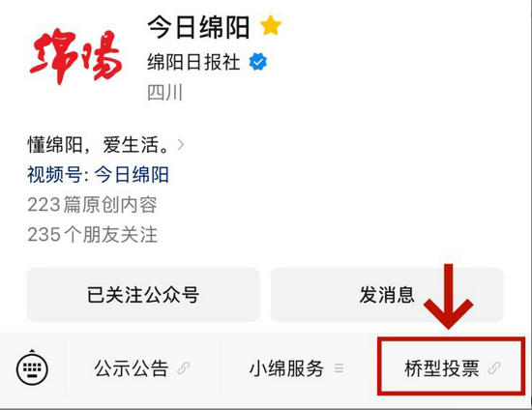Viewport: 532px width, 410px height.
Task: Click the gold star next to 今日绵阳
Action: click(x=271, y=26)
